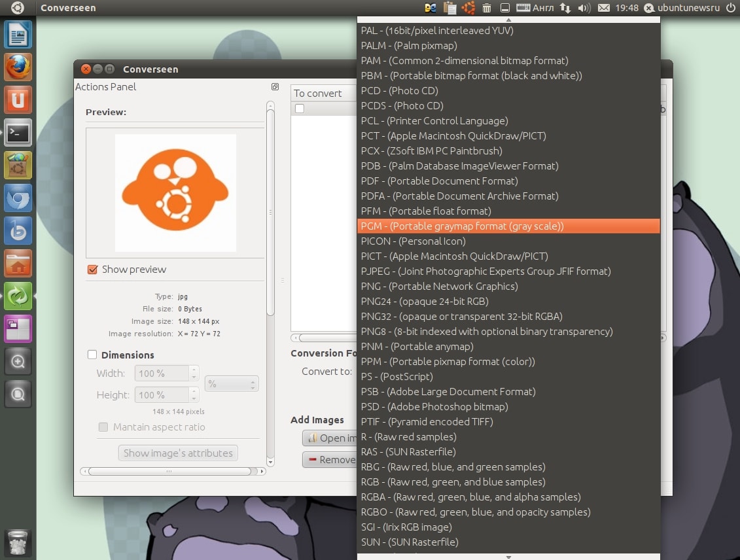Image resolution: width=740 pixels, height=560 pixels.
Task: Toggle the Show preview checkbox
Action: coord(92,270)
